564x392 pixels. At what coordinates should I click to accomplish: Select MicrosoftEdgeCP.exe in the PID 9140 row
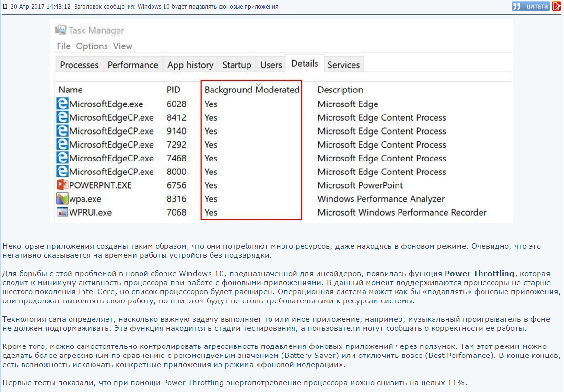click(111, 131)
